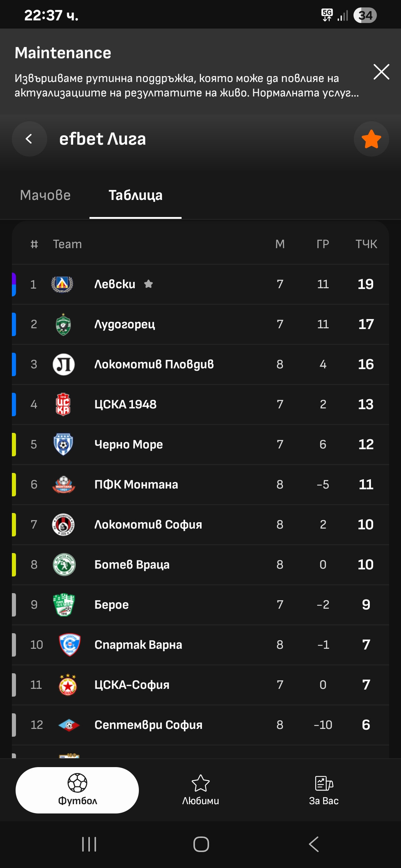Tap the Лудогорец club logo
The height and width of the screenshot is (868, 401).
click(63, 325)
